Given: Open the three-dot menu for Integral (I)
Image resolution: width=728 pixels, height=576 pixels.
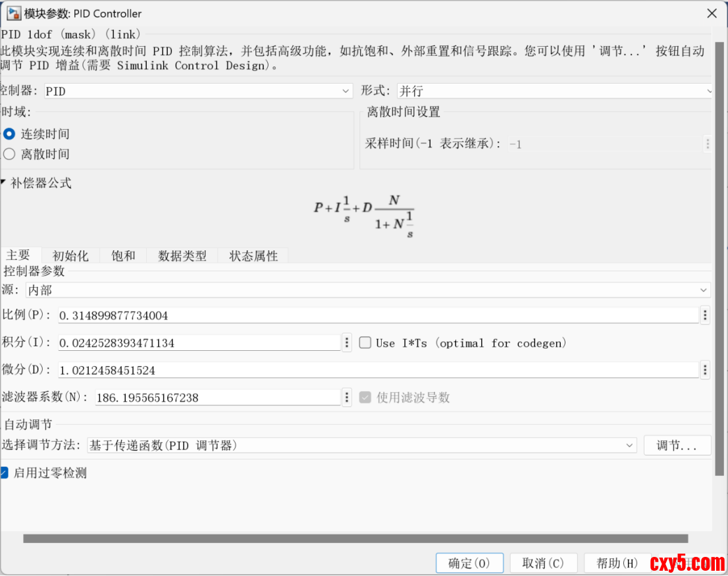Looking at the screenshot, I should [346, 342].
